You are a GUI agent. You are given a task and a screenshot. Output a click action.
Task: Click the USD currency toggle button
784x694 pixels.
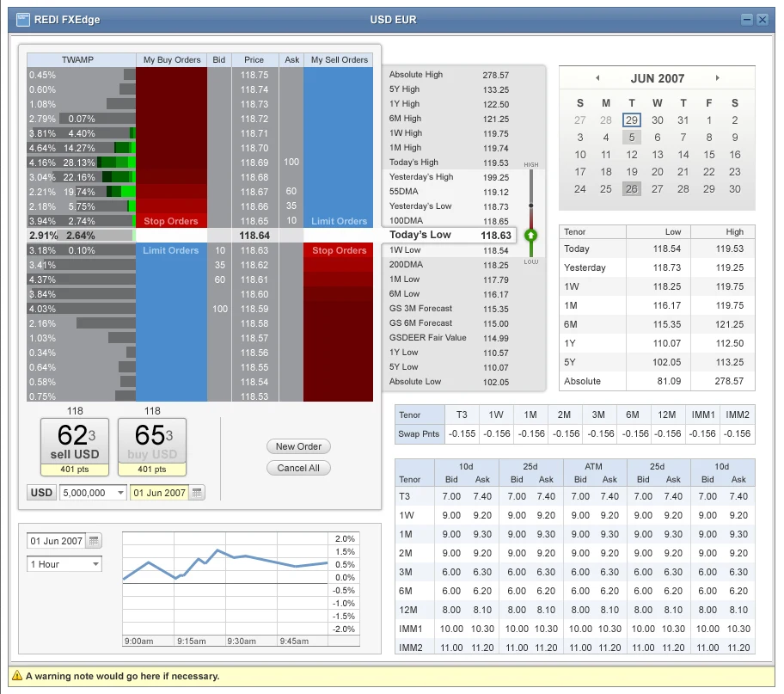pyautogui.click(x=41, y=493)
